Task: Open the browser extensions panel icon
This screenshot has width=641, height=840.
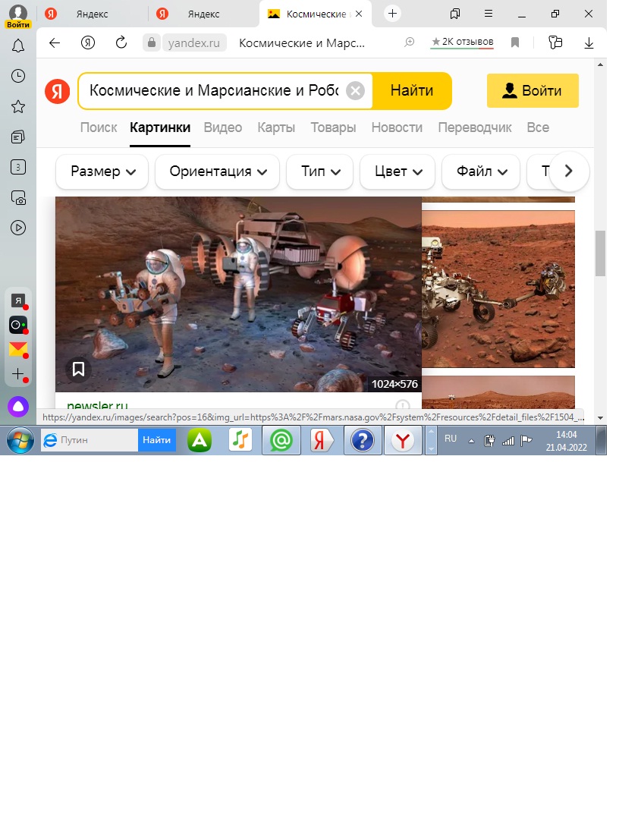Action: pos(556,42)
